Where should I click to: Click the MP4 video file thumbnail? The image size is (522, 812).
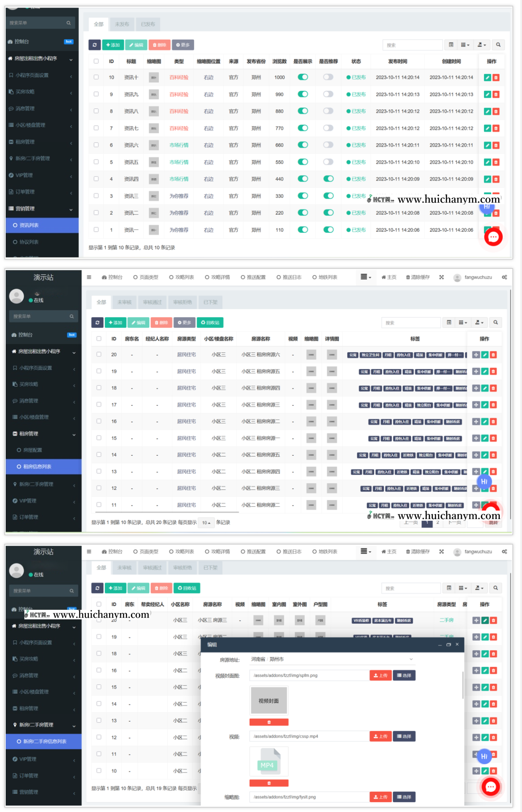(269, 762)
